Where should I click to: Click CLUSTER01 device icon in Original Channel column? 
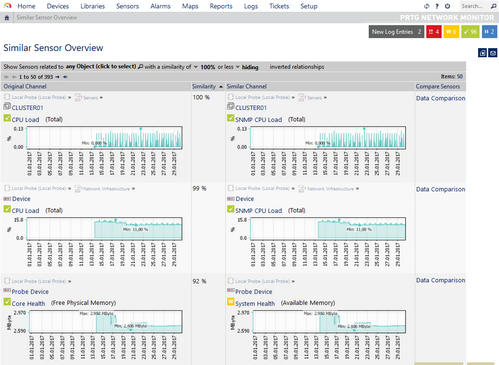pyautogui.click(x=7, y=107)
